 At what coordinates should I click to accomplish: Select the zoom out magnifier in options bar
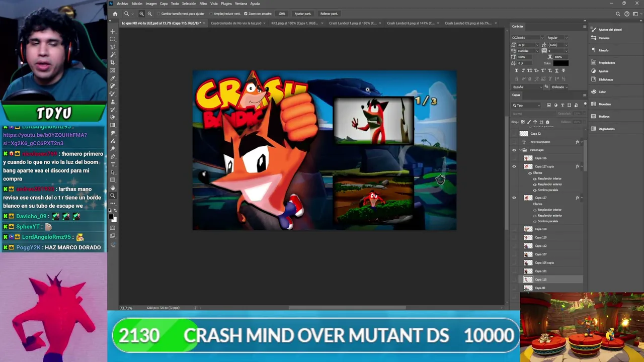(149, 14)
